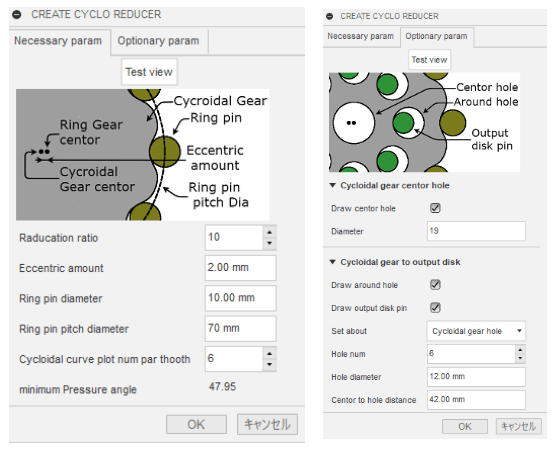The image size is (557, 450).
Task: Select Optionary param tab in right dialog
Action: coord(437,36)
